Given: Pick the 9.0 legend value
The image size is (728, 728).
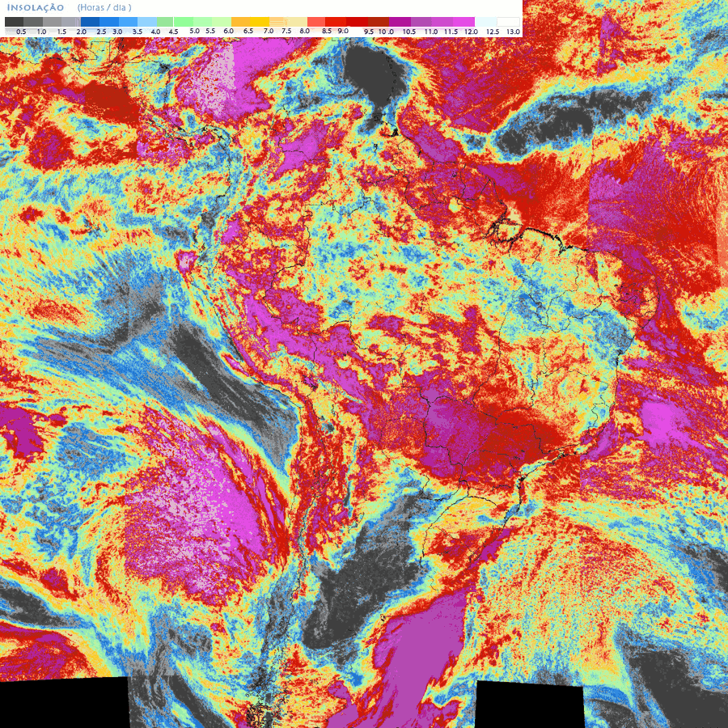Looking at the screenshot, I should [343, 31].
